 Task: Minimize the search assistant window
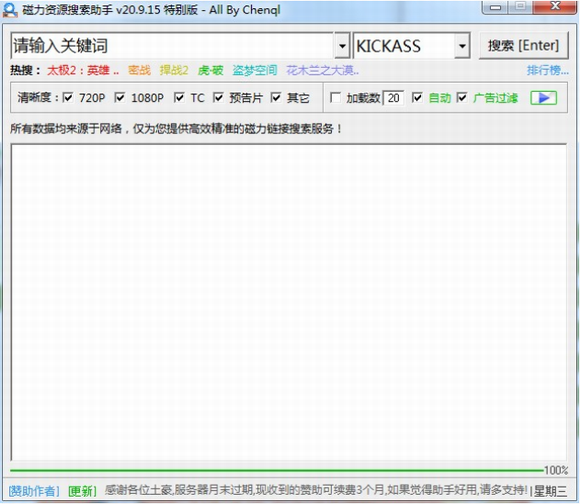[496, 7]
